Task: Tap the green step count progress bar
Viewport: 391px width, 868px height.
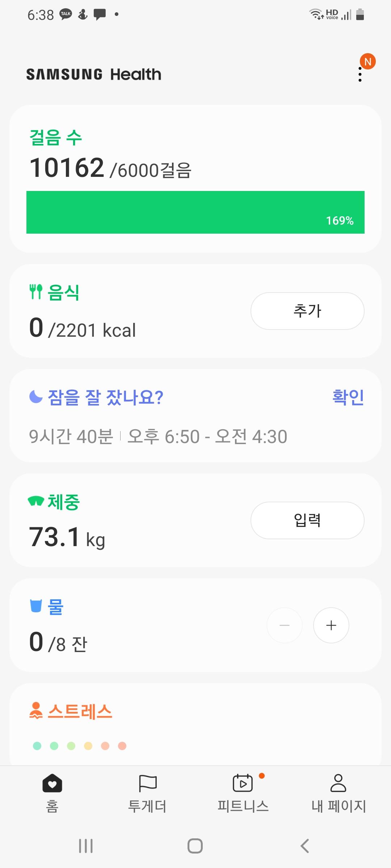Action: pyautogui.click(x=195, y=212)
